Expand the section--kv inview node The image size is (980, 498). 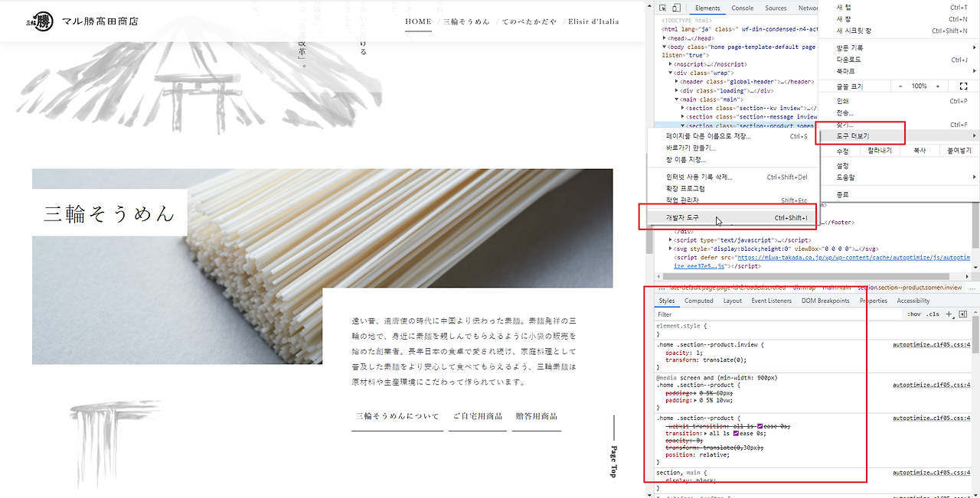[683, 108]
